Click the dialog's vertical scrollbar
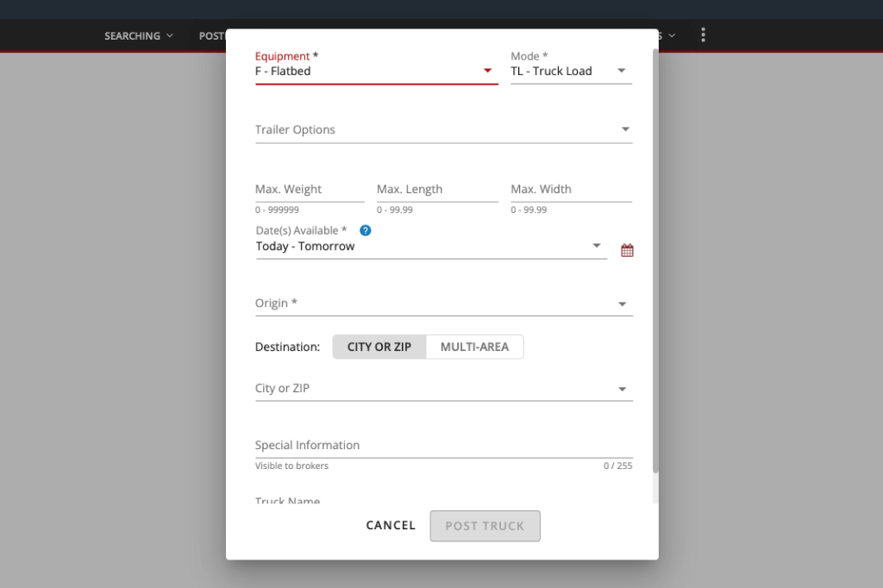Image resolution: width=883 pixels, height=588 pixels. [x=655, y=259]
